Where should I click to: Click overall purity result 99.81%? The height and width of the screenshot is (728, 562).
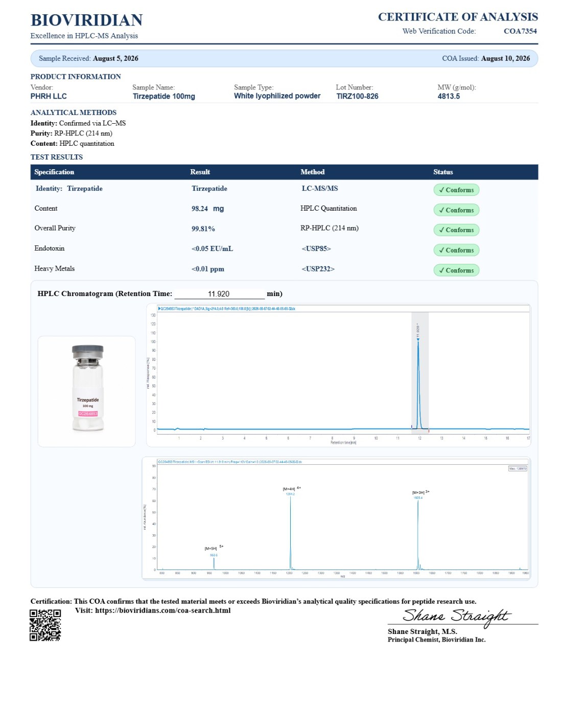[203, 229]
